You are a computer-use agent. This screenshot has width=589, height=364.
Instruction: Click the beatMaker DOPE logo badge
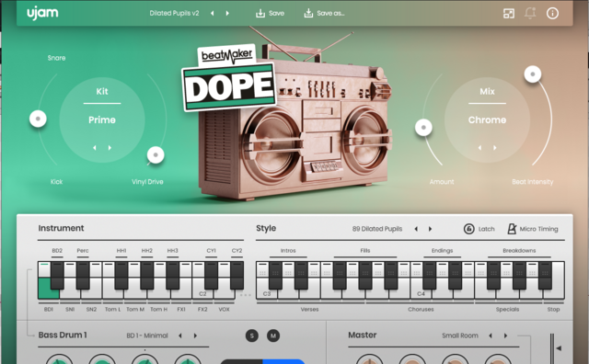[x=229, y=79]
